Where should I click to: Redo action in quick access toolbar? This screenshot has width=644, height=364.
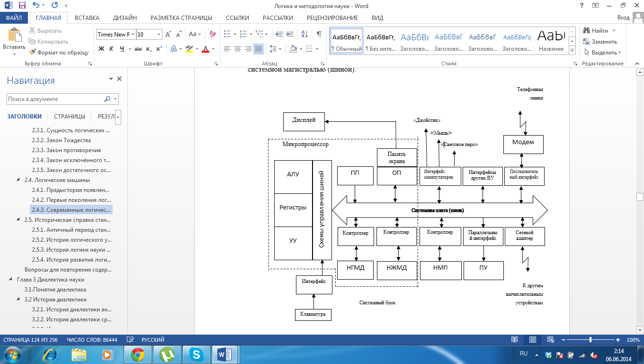tap(54, 6)
